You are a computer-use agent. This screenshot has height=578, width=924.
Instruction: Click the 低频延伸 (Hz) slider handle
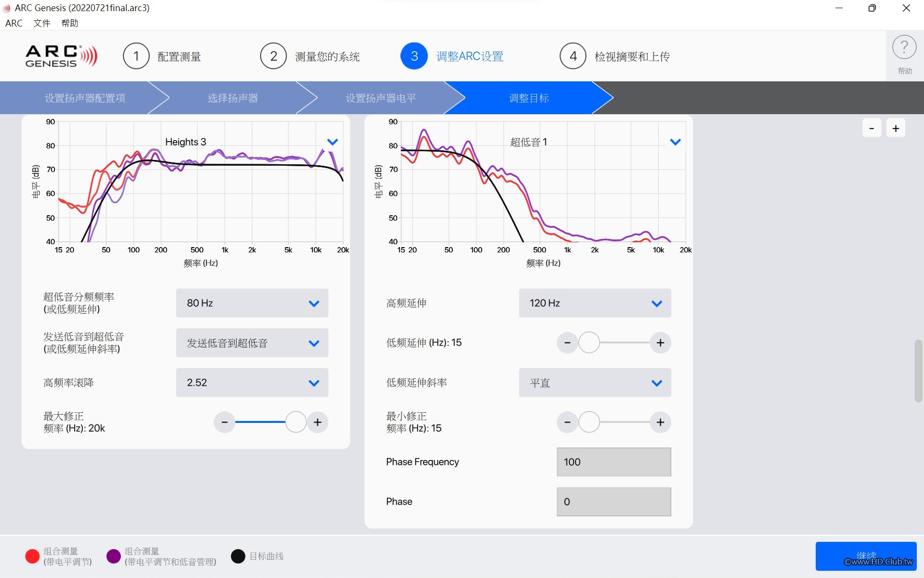click(589, 343)
